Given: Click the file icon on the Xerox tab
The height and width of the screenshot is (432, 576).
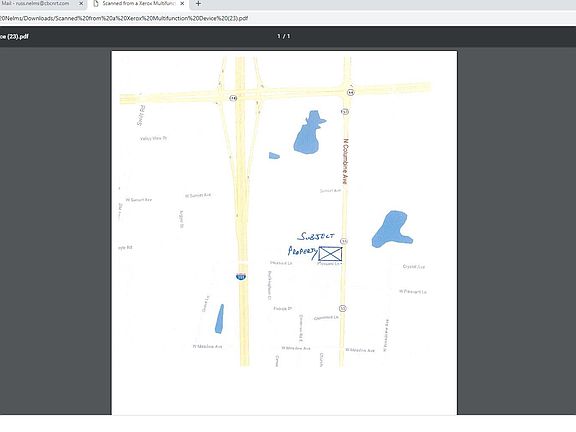Looking at the screenshot, I should point(96,3).
